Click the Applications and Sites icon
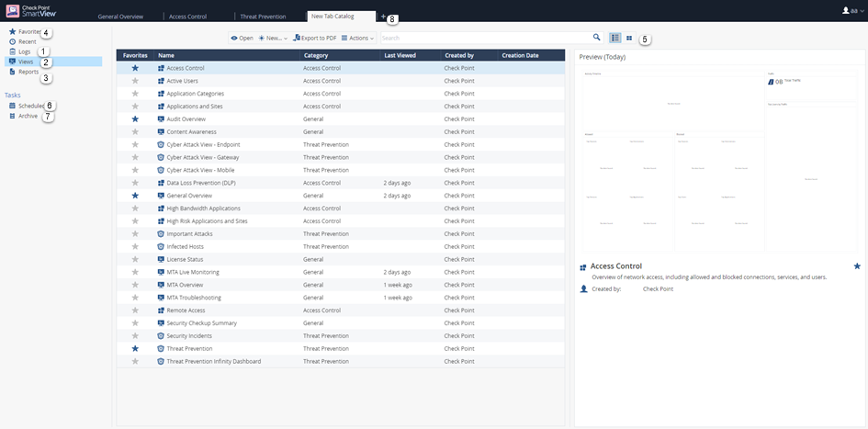Screen dimensions: 868x429 (161, 107)
